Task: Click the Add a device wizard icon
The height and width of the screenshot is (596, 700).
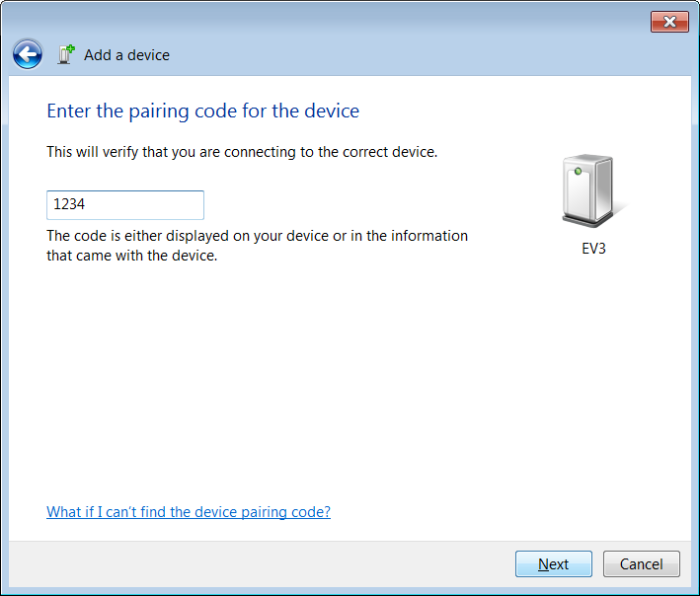Action: pos(66,54)
